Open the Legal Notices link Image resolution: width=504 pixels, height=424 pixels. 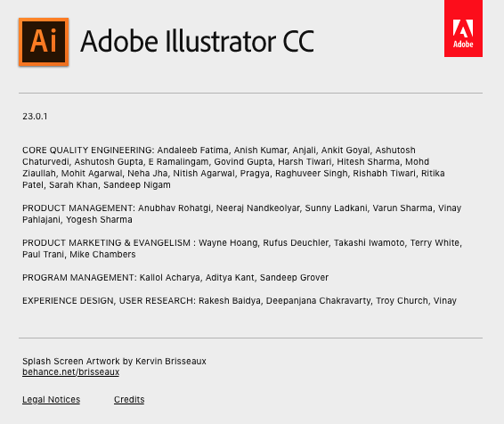pos(51,400)
